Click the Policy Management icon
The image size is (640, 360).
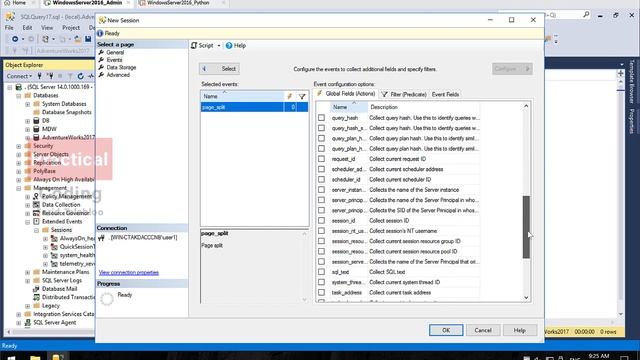pos(36,196)
